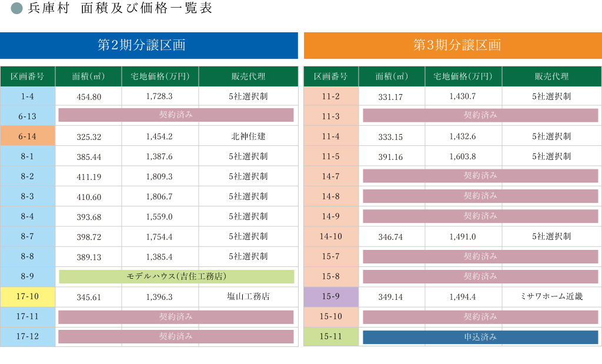602x364 pixels.
Task: Select the 契約済み bar for lot 14-8
Action: [x=480, y=196]
